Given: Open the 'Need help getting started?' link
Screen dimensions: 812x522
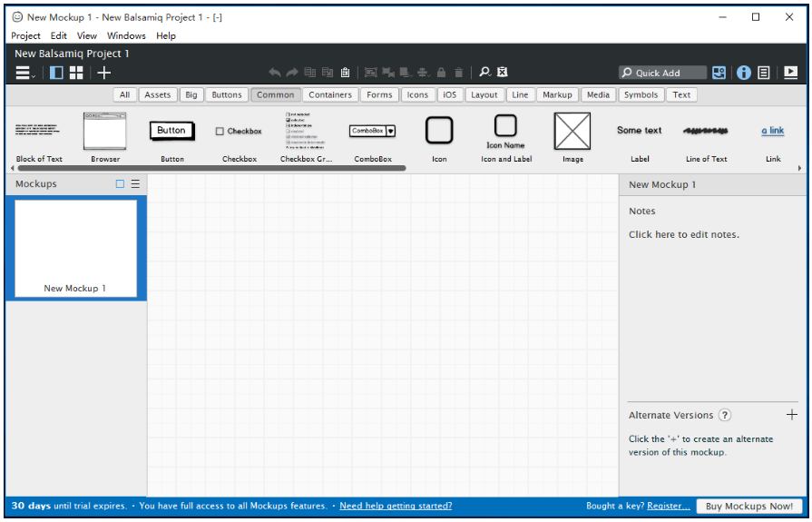Looking at the screenshot, I should coord(396,506).
